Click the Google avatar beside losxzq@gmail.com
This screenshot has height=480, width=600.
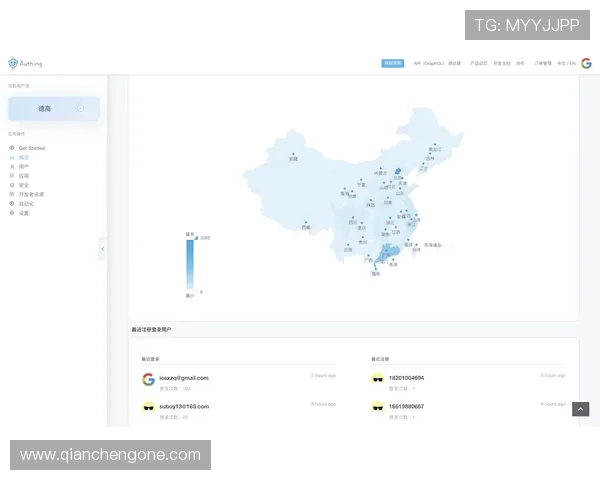point(149,379)
